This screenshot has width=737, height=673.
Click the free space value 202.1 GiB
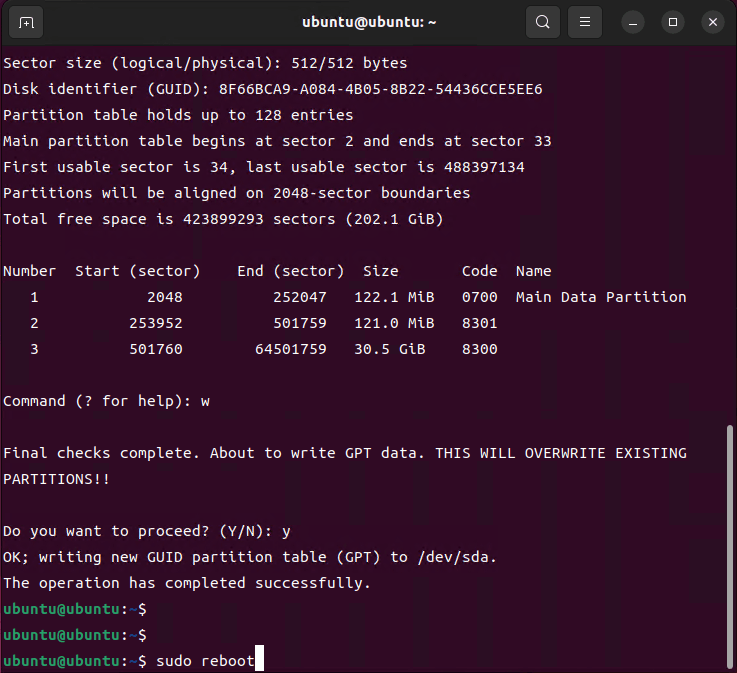click(394, 219)
